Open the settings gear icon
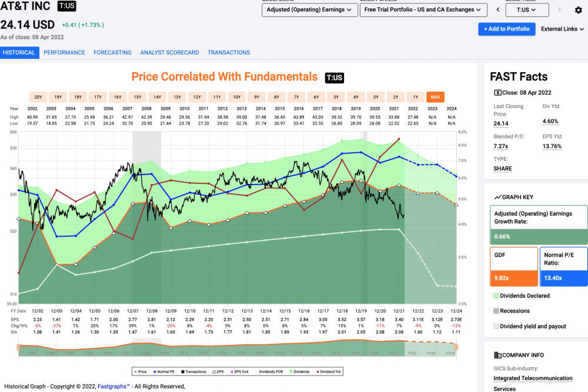This screenshot has width=588, height=392. pyautogui.click(x=578, y=10)
